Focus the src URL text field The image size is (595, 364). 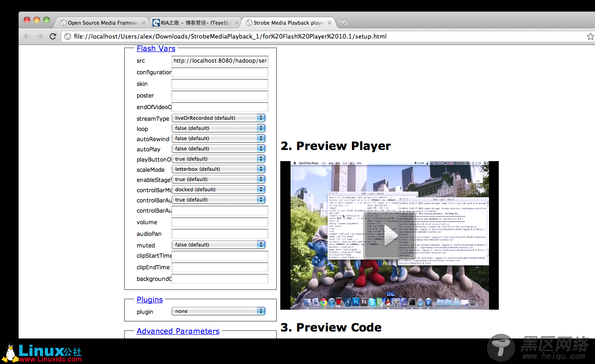click(219, 61)
